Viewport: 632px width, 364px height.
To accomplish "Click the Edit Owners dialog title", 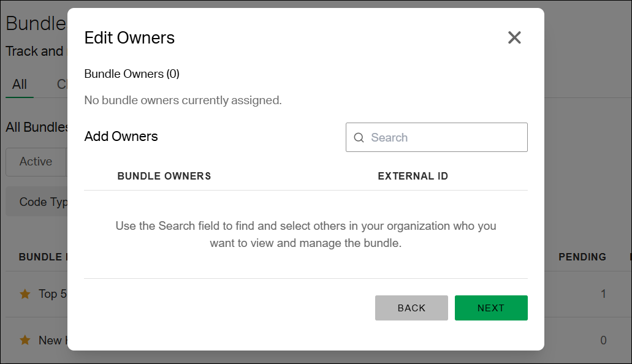I will [x=129, y=38].
